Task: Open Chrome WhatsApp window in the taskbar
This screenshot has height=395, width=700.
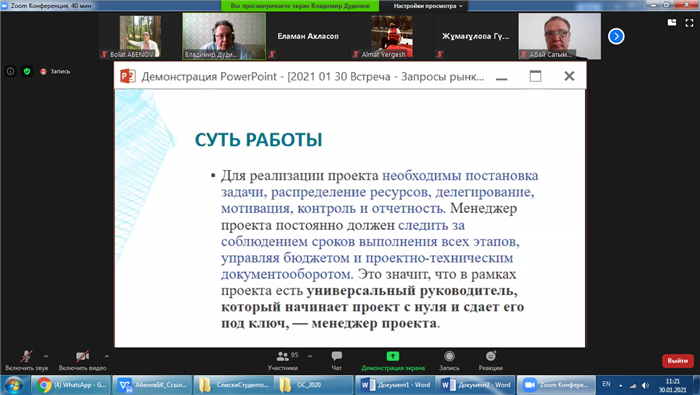Action: [x=71, y=385]
